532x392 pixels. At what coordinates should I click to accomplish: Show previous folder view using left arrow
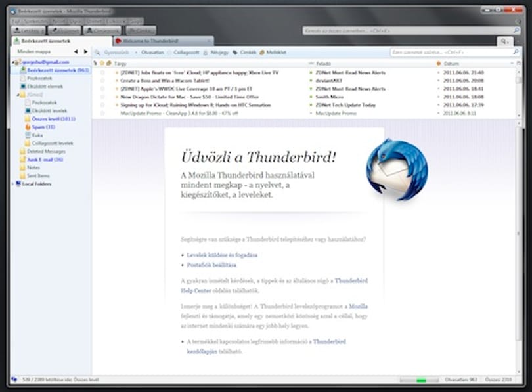click(x=76, y=51)
